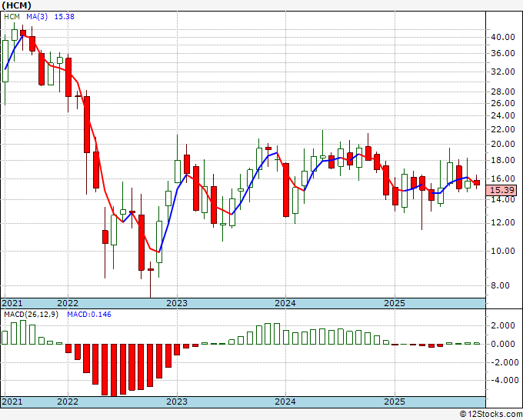Click 2024 on the MACD panel timeline

click(x=285, y=402)
